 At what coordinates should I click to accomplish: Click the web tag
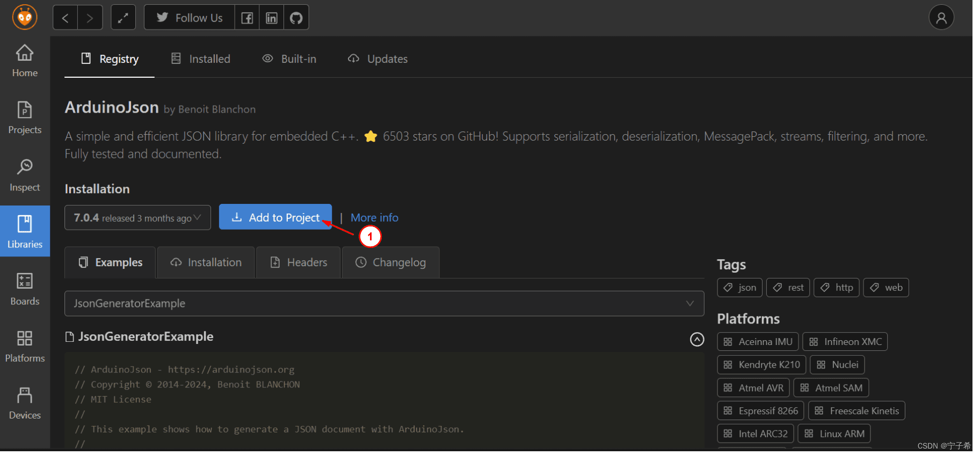pos(886,288)
